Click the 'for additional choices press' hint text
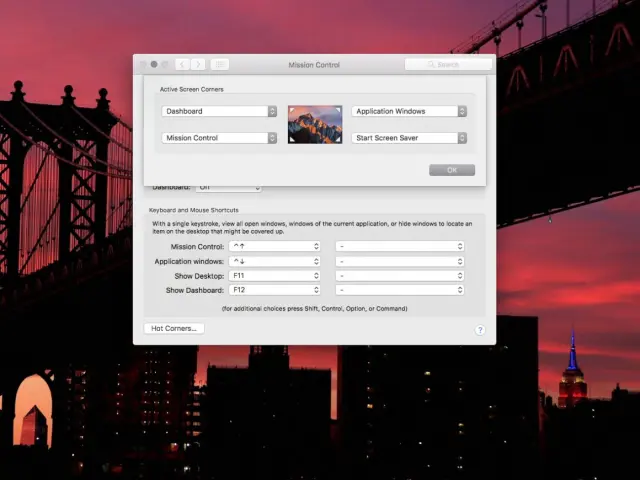640x480 pixels. [314, 309]
